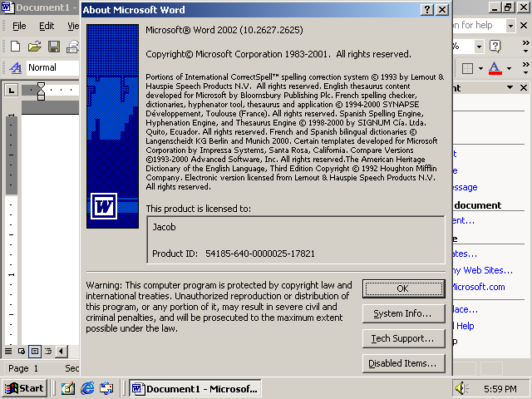This screenshot has width=532, height=399.
Task: Click the Word Help question icon in toolbar
Action: (495, 47)
